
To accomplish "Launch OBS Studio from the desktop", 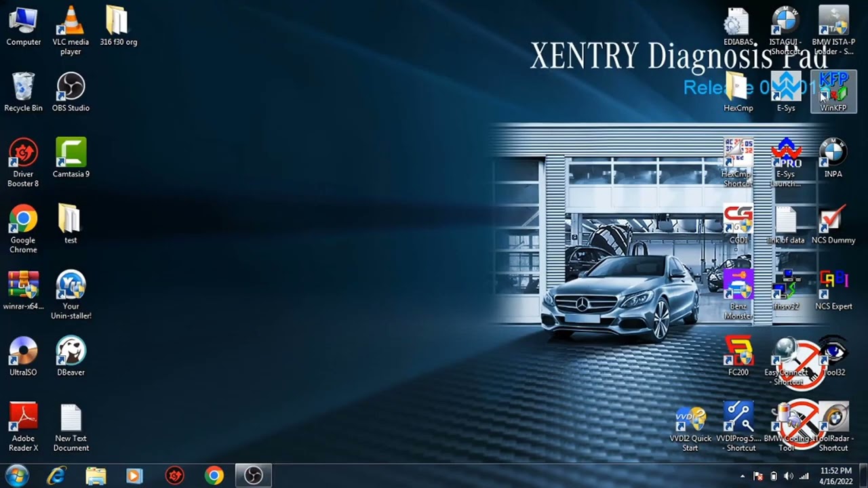I will pos(71,93).
